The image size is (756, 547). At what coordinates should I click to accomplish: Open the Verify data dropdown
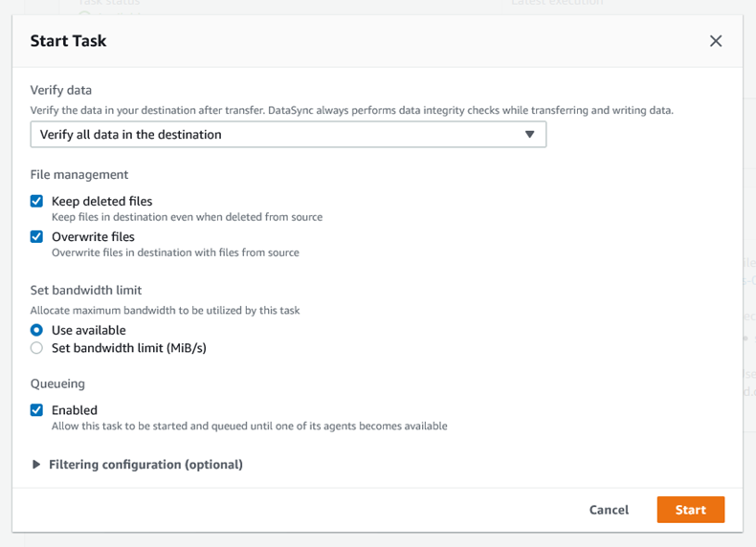click(x=287, y=135)
